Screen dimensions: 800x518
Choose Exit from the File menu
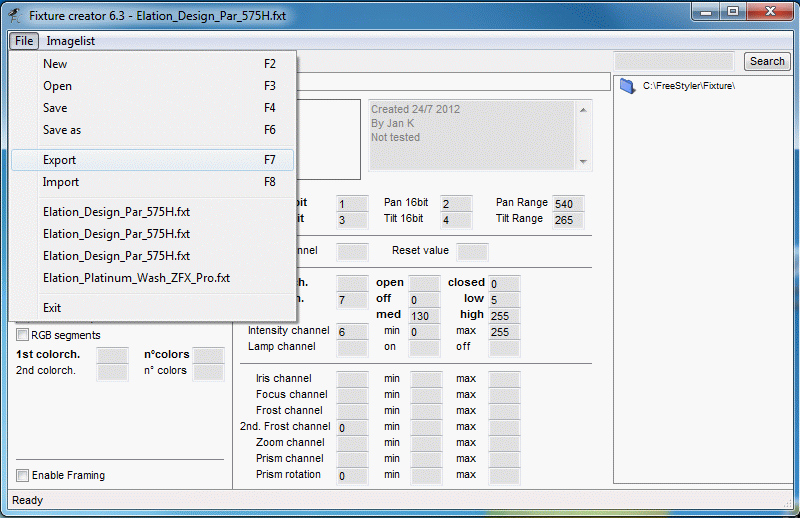click(x=153, y=308)
